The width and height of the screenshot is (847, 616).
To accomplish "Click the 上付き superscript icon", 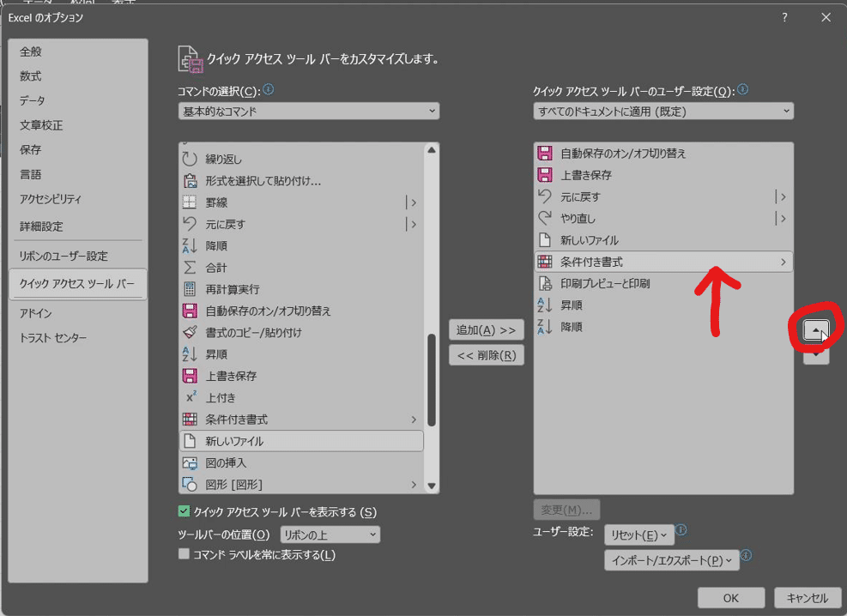I will [191, 397].
